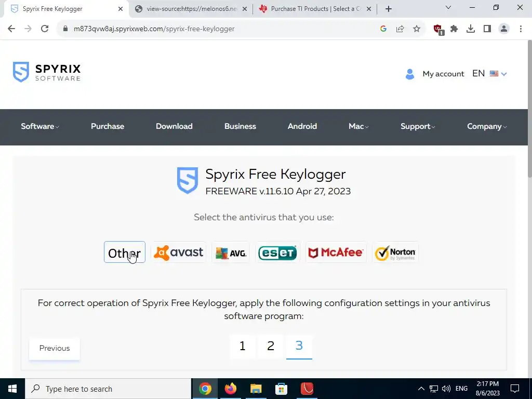Reload the page
Viewport: 532px width, 399px height.
coord(45,29)
